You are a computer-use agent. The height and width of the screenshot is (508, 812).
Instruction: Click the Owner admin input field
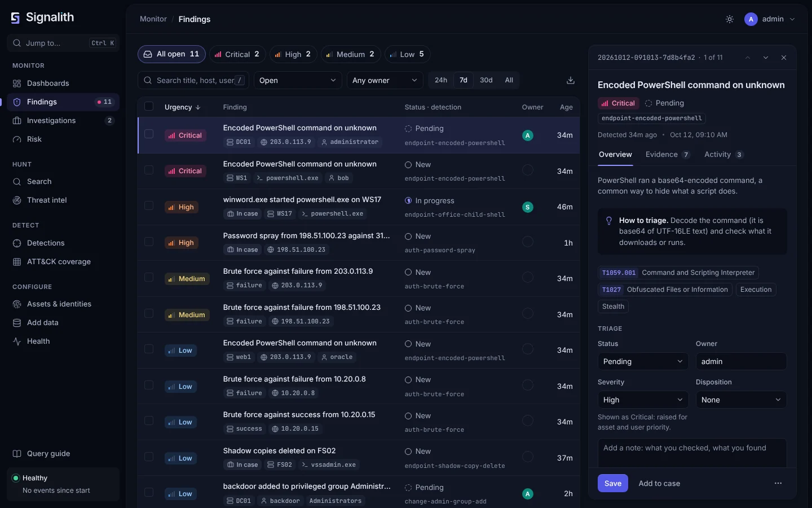(x=742, y=361)
